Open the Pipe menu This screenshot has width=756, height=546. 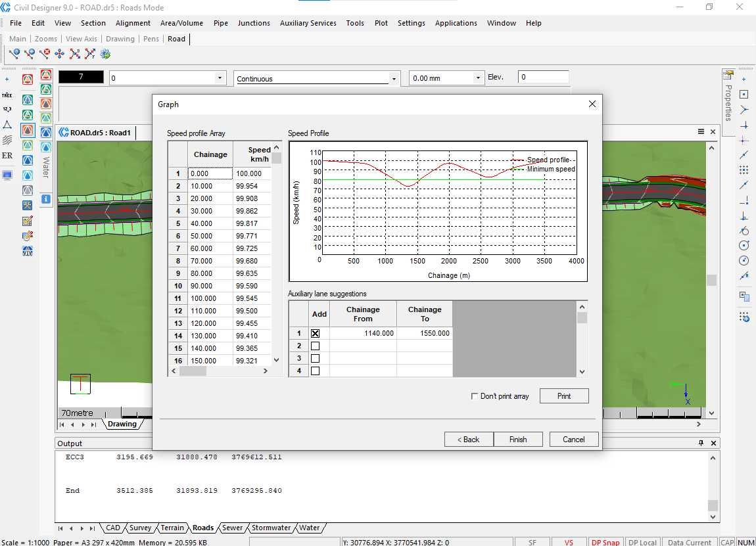tap(221, 23)
